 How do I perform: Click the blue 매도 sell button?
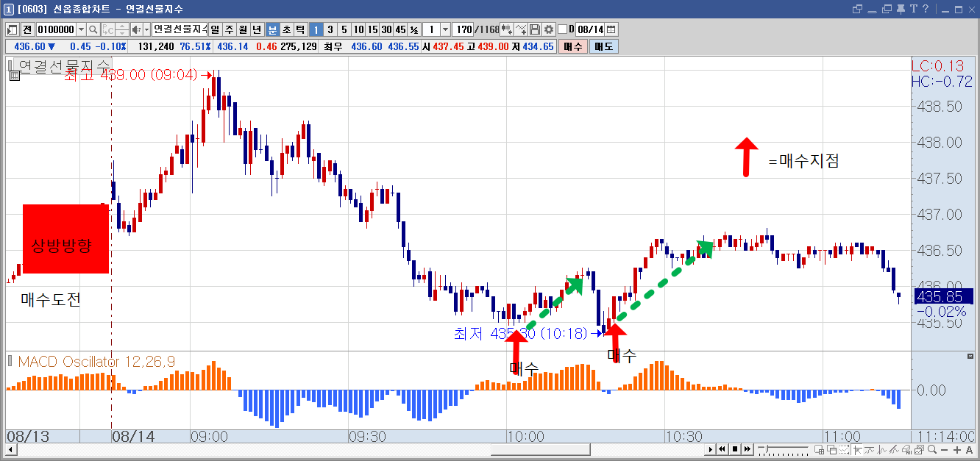pos(604,46)
